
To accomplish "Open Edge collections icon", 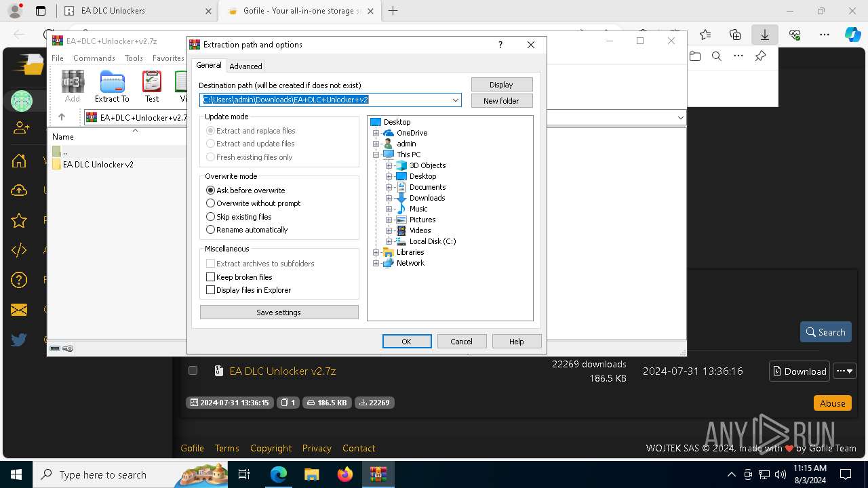I will [735, 35].
